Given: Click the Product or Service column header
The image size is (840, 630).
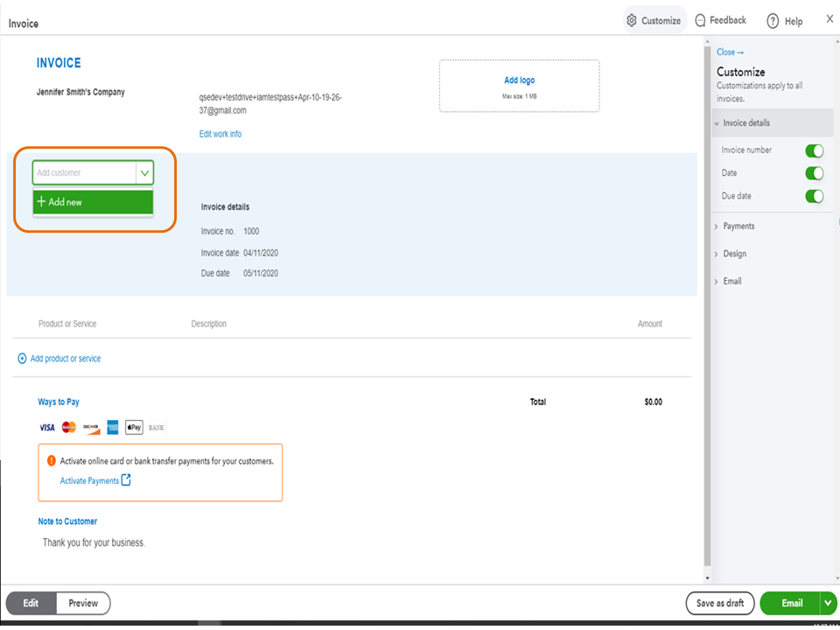Looking at the screenshot, I should 67,324.
